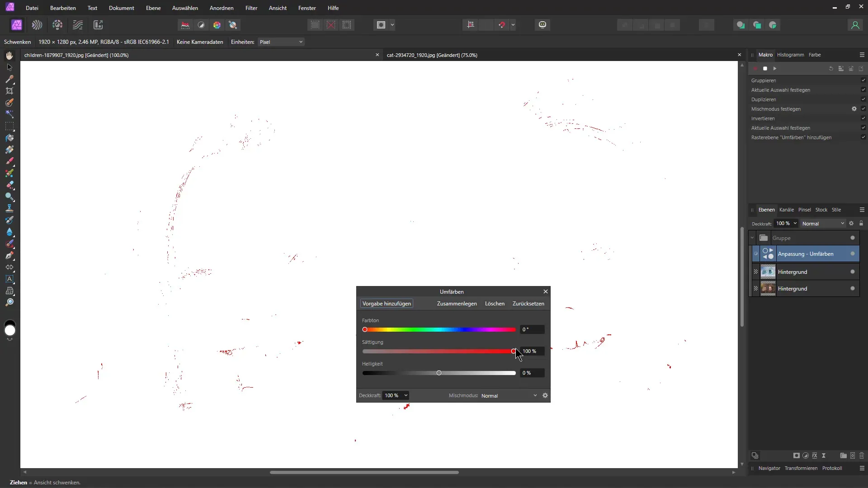Close the Umfärben dialog
The width and height of the screenshot is (868, 488).
[x=545, y=292]
